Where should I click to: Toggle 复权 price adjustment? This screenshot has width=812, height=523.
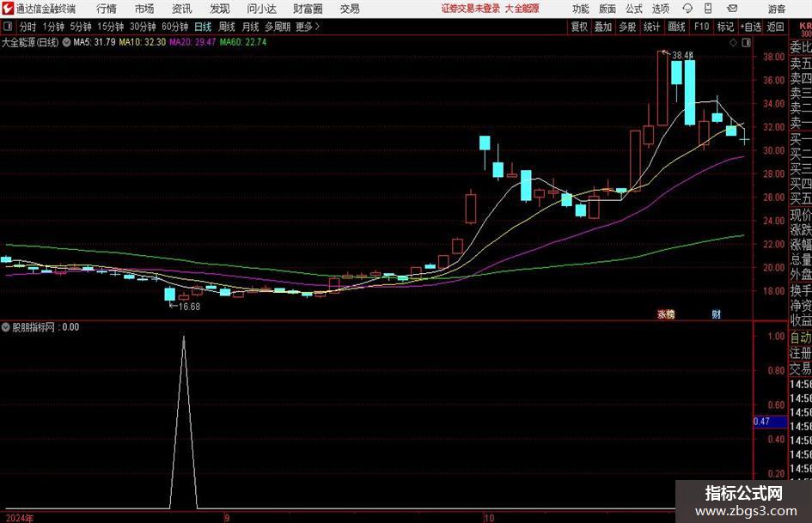[x=579, y=27]
